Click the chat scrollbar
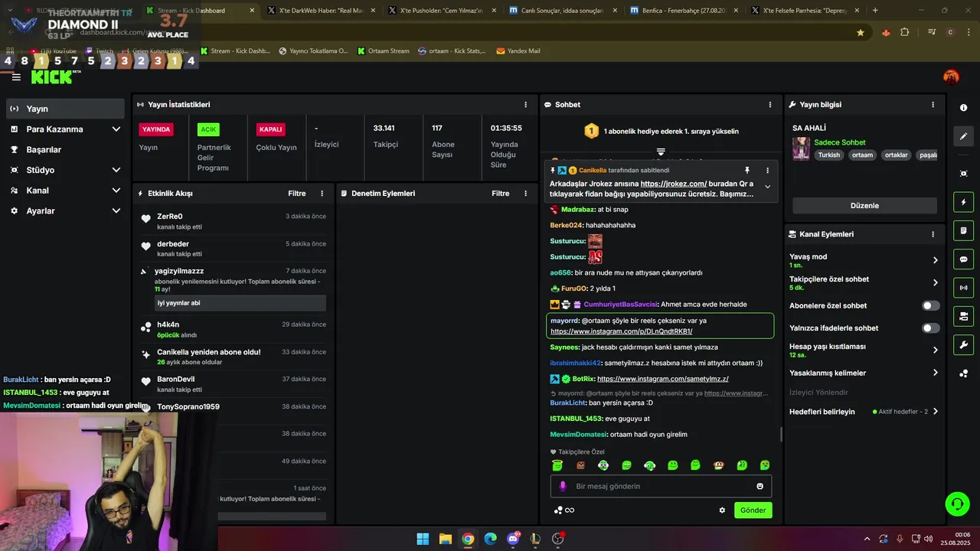 click(x=781, y=435)
